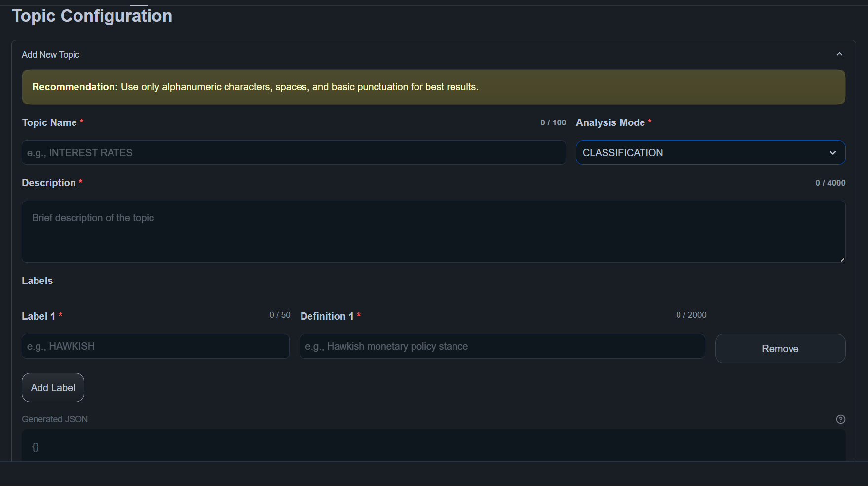
Task: Click the Definition 1 input field
Action: [502, 346]
